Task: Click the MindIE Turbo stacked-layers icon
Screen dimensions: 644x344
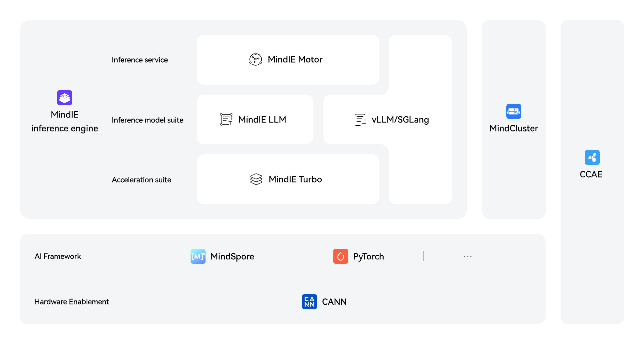Action: click(x=256, y=179)
